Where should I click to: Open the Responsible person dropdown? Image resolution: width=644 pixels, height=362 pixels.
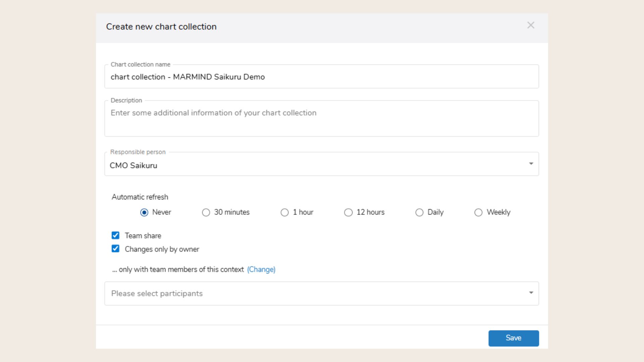(x=531, y=164)
